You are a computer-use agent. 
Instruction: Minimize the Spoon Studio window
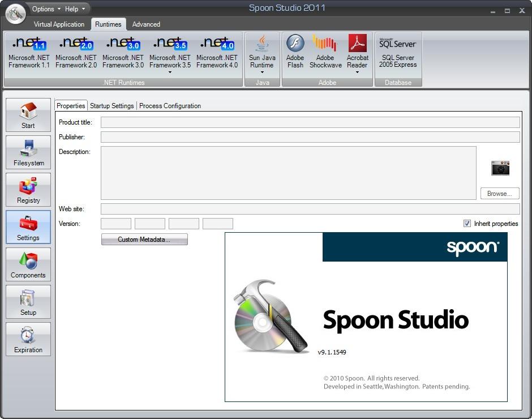point(493,11)
